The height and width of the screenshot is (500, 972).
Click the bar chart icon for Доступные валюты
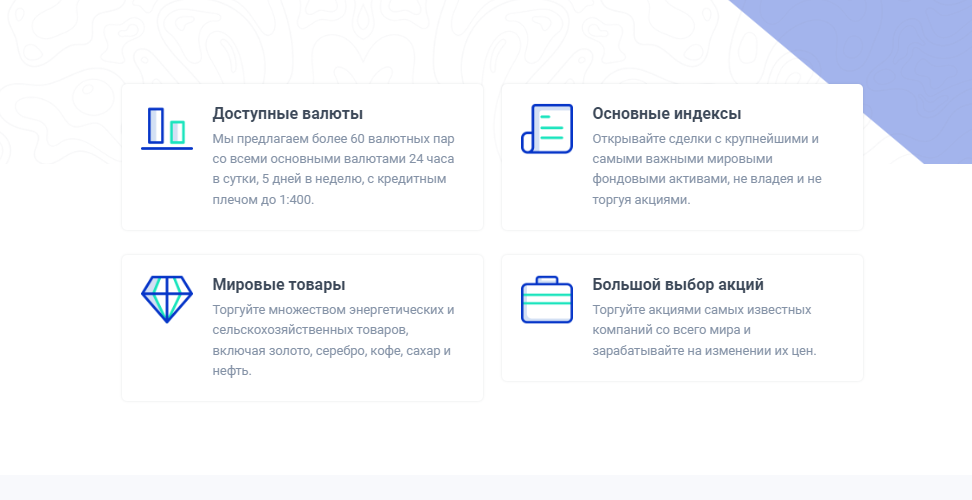click(166, 128)
